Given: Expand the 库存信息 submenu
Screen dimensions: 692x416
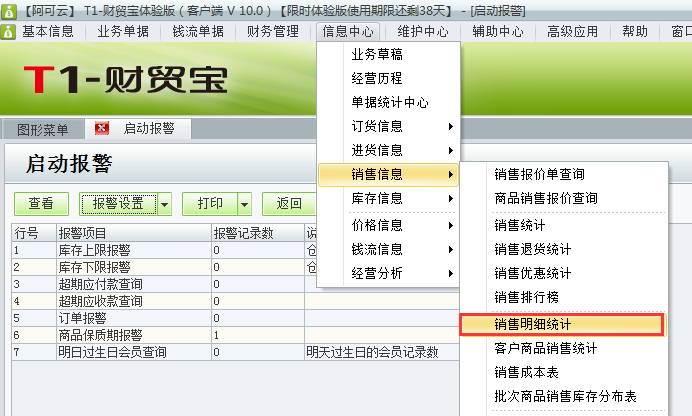Looking at the screenshot, I should click(388, 199).
